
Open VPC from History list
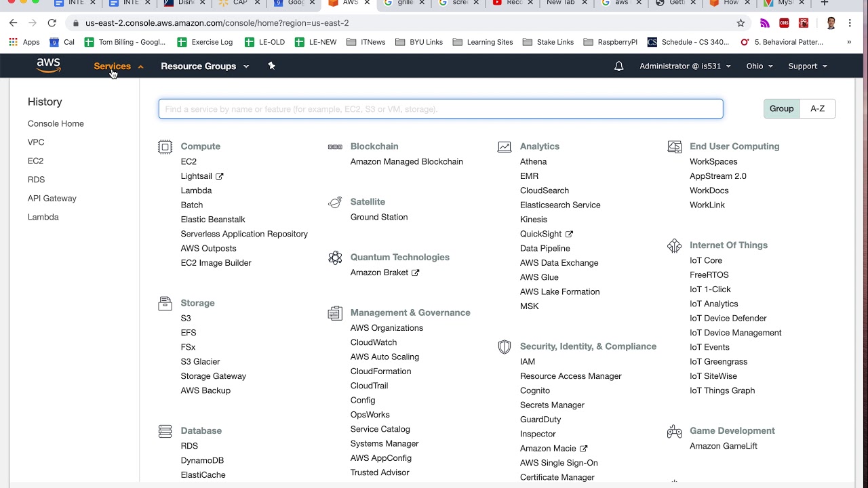click(x=36, y=142)
